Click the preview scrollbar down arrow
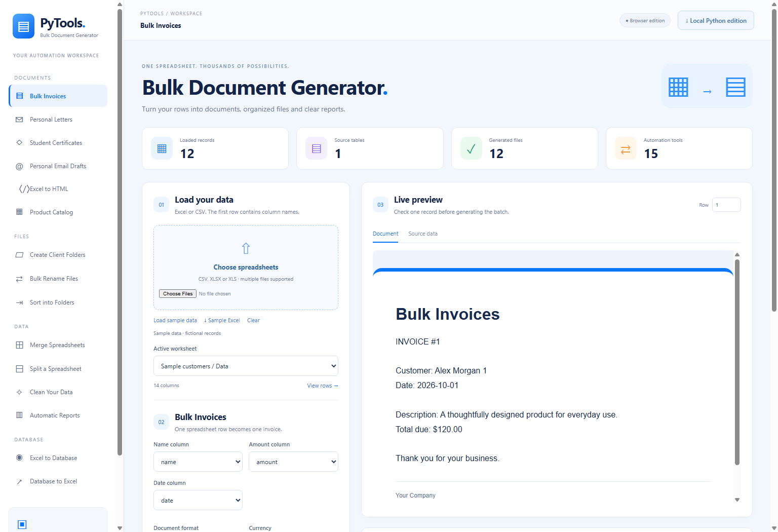This screenshot has height=532, width=778. pos(737,500)
